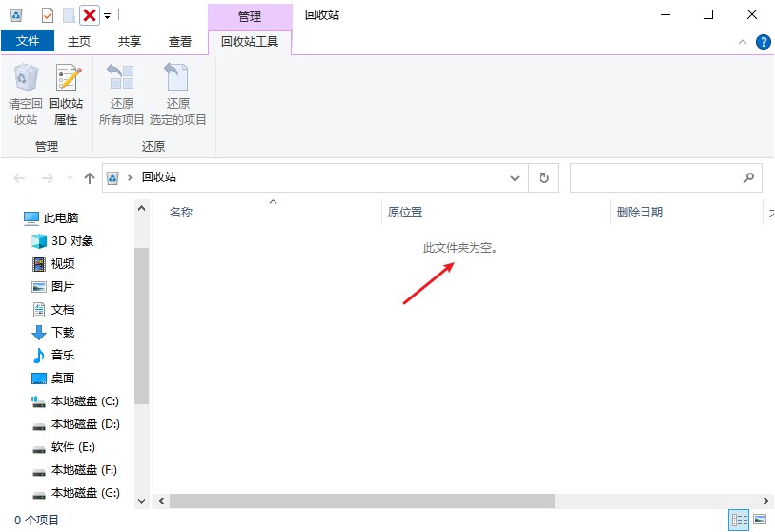The image size is (775, 532).
Task: Open recent locations dropdown arrow
Action: tap(70, 178)
